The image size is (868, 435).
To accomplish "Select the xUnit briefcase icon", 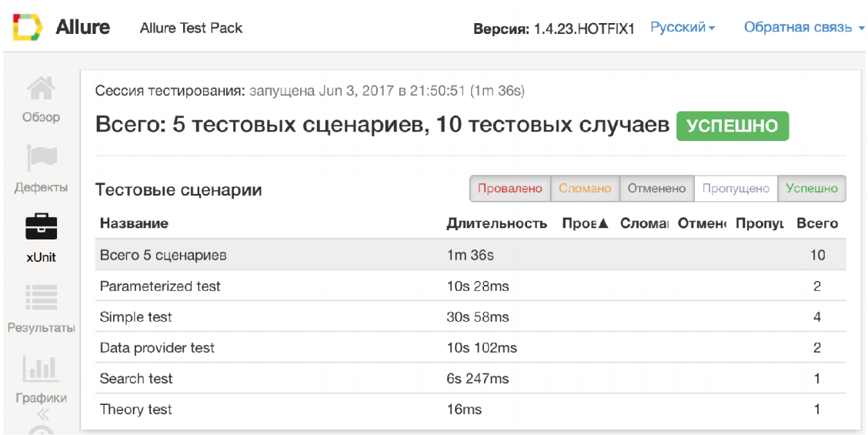I will pos(41,227).
